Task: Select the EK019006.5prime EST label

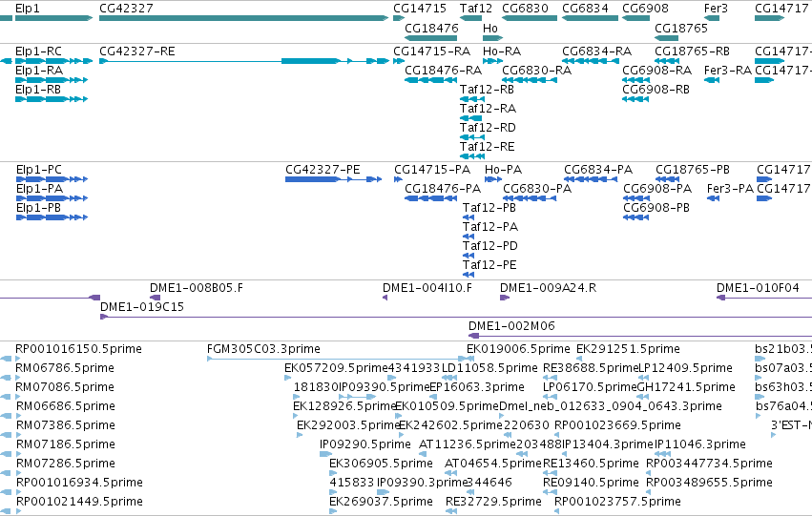Action: (518, 349)
